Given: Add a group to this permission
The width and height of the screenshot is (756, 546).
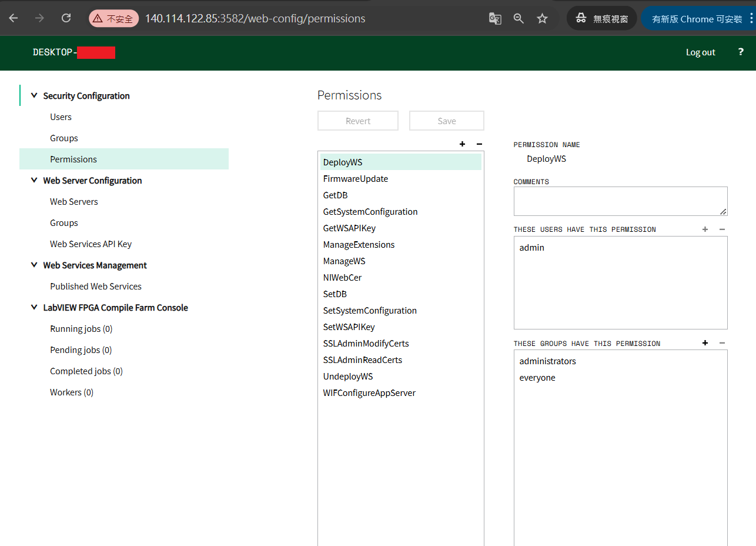Looking at the screenshot, I should pyautogui.click(x=705, y=343).
